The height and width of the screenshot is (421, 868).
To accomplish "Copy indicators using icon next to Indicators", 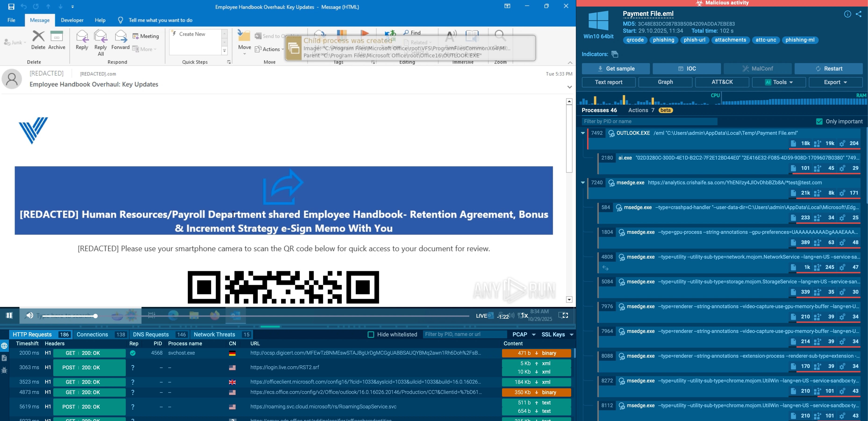I will (615, 54).
